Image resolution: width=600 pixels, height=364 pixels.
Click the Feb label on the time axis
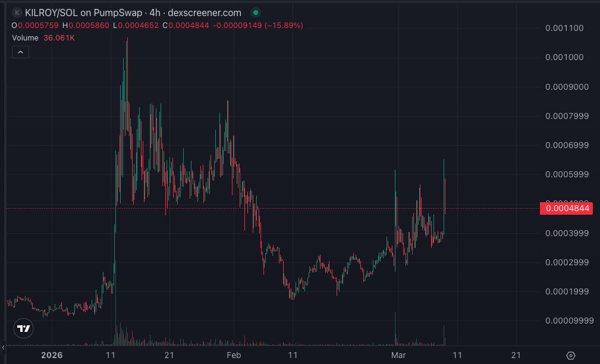point(234,355)
